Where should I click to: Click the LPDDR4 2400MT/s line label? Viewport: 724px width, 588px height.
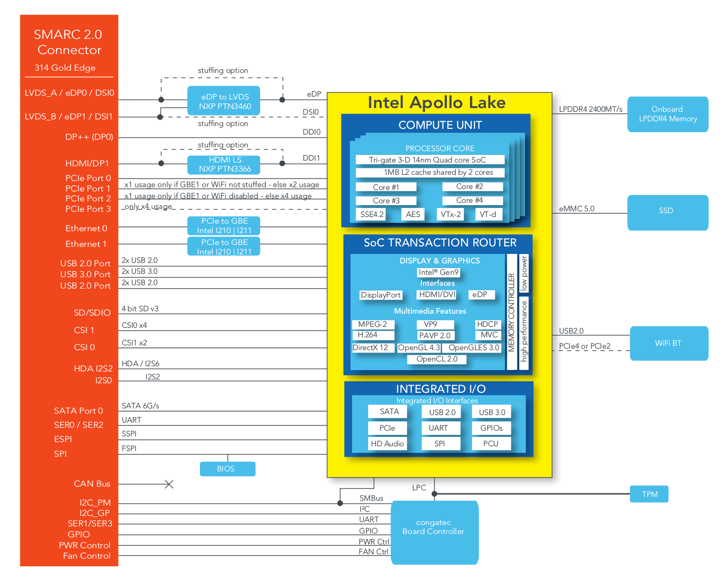591,109
